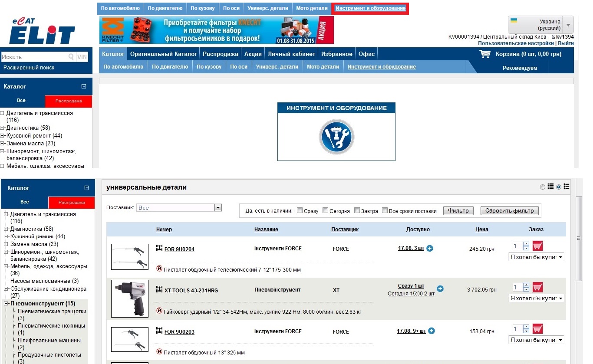This screenshot has height=364, width=593.
Task: Click the Инструмент и оборудование wrench icon
Action: (x=336, y=137)
